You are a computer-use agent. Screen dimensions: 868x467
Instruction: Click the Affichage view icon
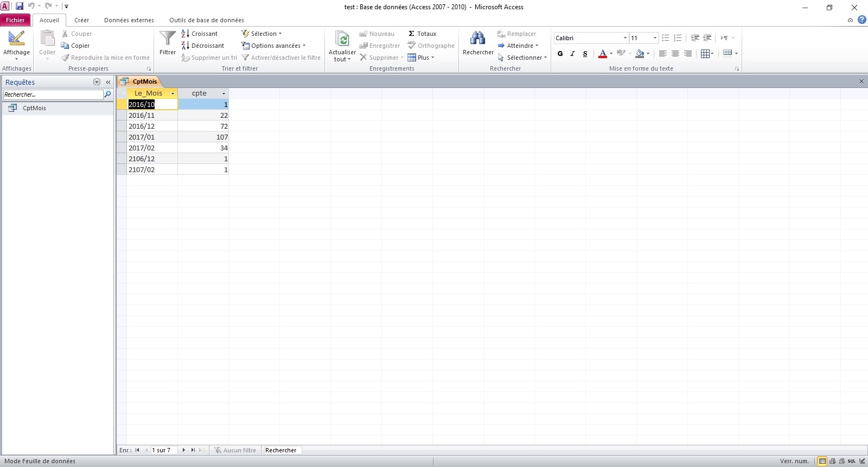click(16, 39)
